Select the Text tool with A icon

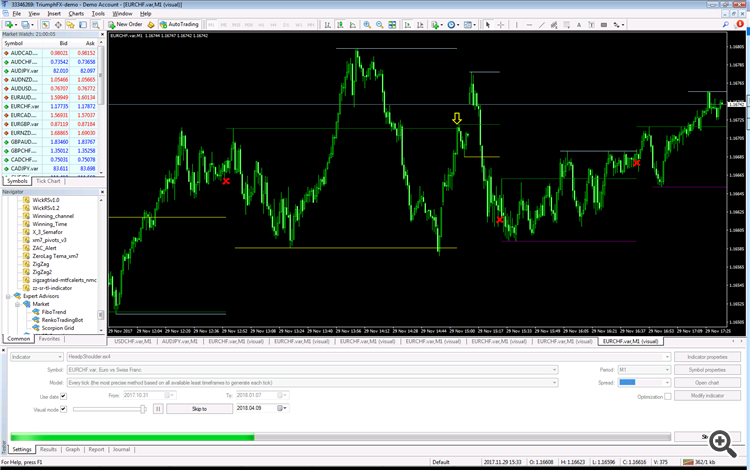tap(579, 24)
